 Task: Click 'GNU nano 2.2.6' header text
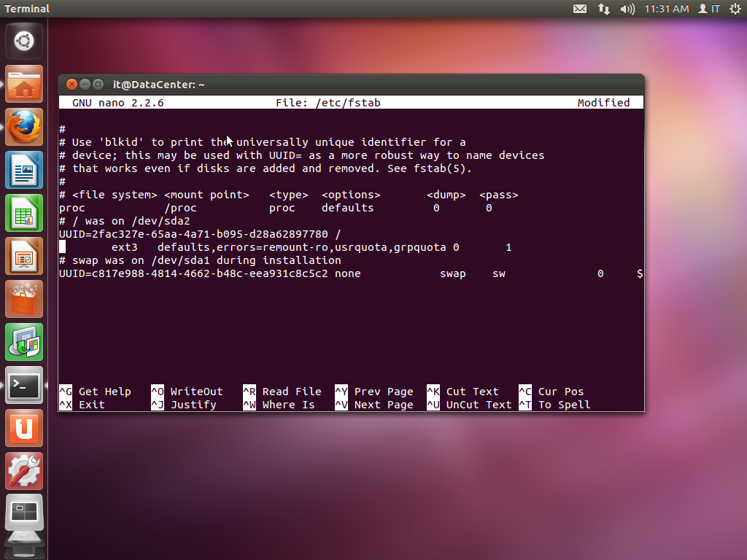pyautogui.click(x=118, y=103)
